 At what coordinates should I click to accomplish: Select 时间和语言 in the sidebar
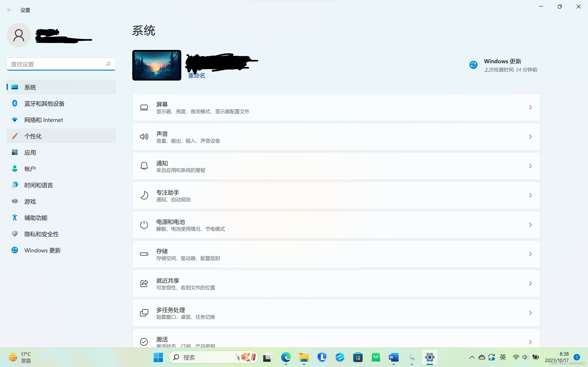click(x=39, y=185)
